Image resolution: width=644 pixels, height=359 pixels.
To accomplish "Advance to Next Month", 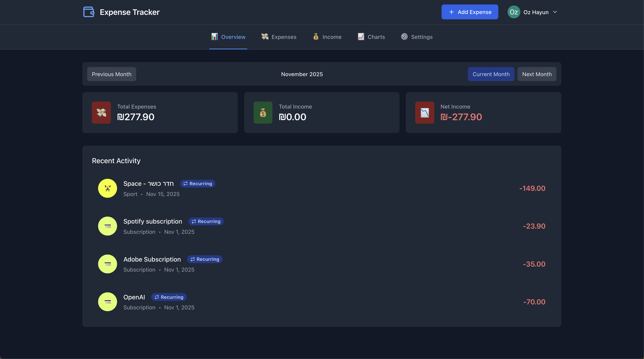I will click(x=537, y=74).
